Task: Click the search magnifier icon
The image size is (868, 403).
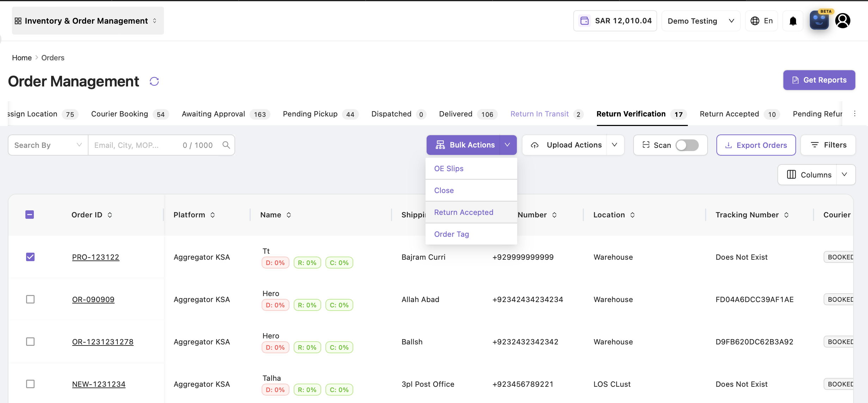Action: (x=226, y=145)
